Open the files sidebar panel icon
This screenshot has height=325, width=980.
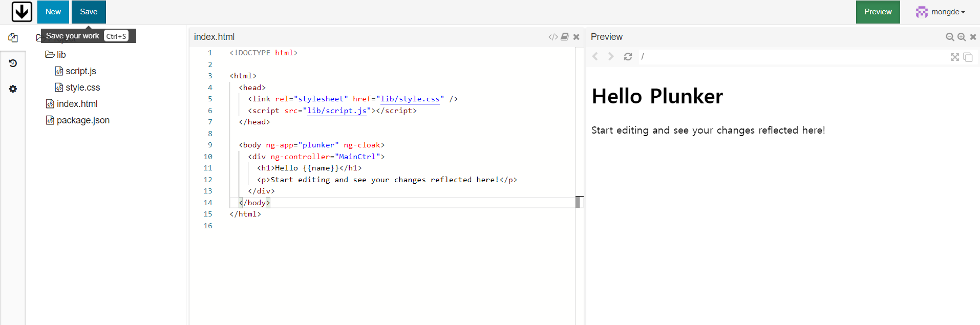click(x=13, y=38)
